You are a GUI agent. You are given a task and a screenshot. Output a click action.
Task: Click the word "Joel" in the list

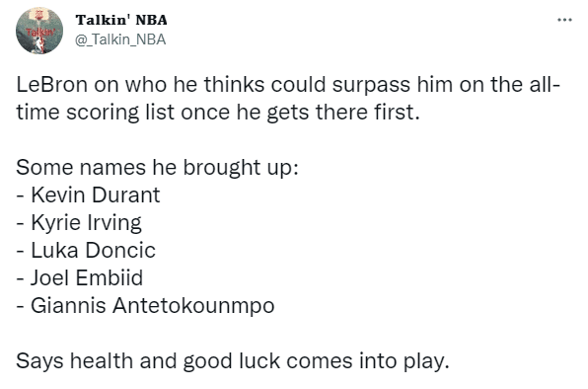click(49, 278)
